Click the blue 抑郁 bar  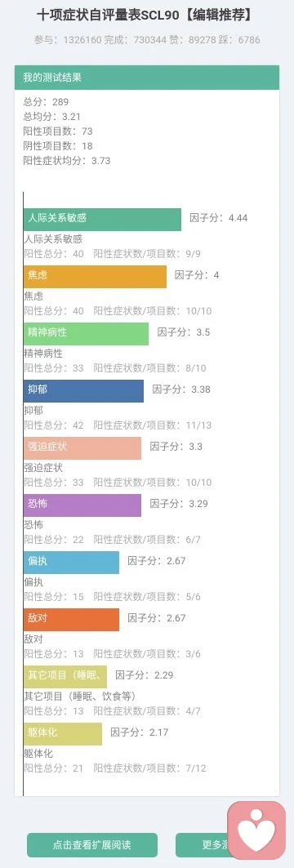tap(83, 390)
